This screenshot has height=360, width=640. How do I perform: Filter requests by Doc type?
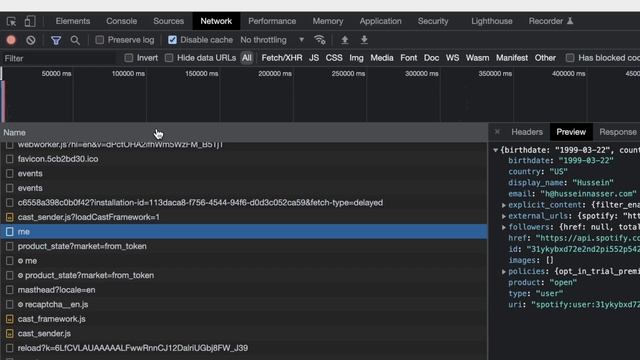coord(431,58)
